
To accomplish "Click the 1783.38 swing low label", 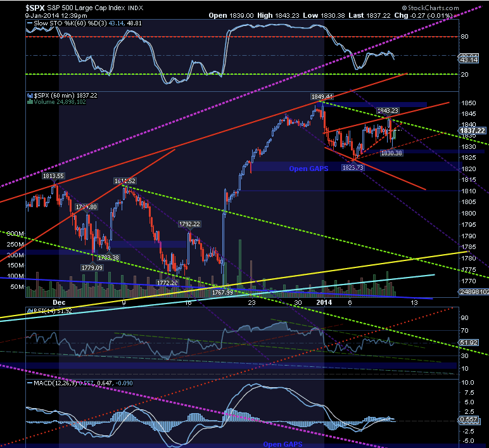I will [x=108, y=258].
